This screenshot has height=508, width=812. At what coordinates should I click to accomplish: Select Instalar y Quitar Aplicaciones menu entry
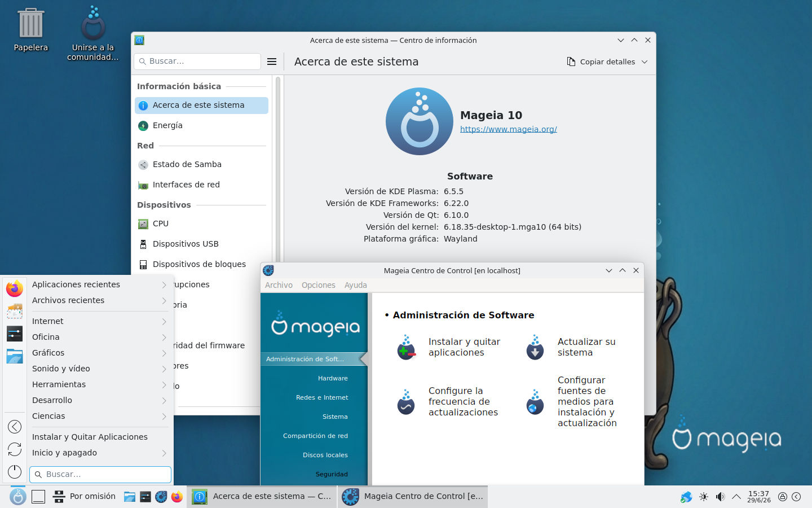coord(99,437)
